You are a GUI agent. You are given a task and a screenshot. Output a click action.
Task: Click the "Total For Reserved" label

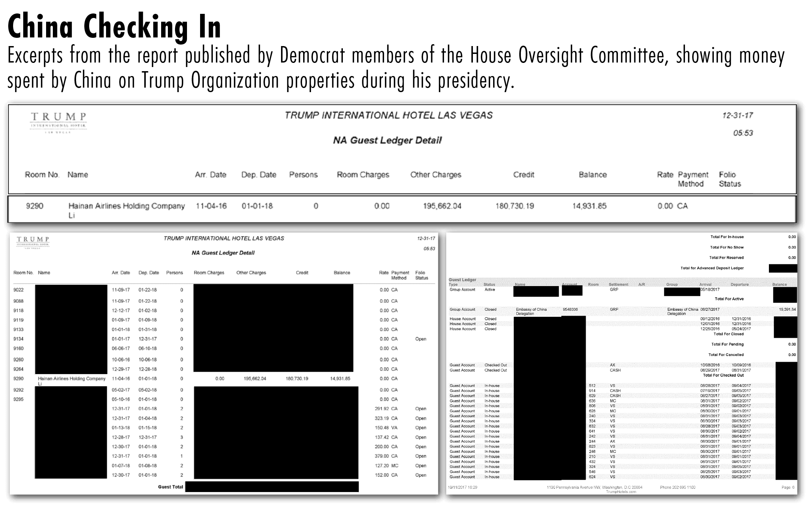pos(726,258)
